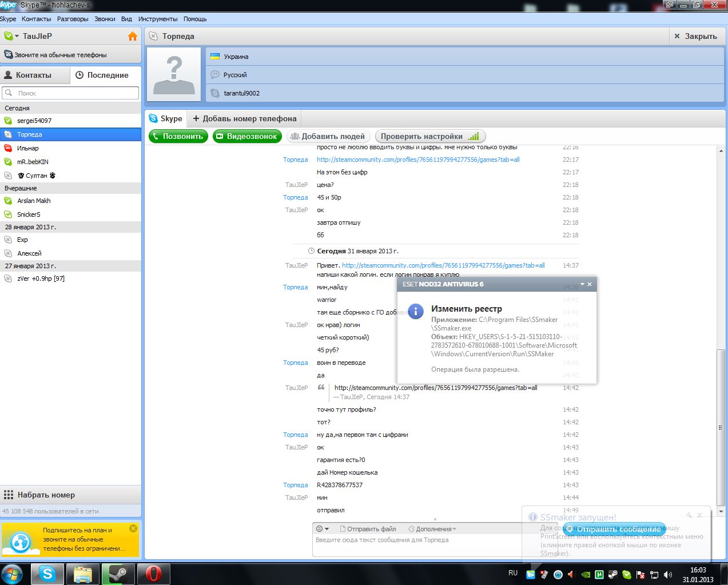
Task: Open the Windows Start button
Action: [12, 574]
